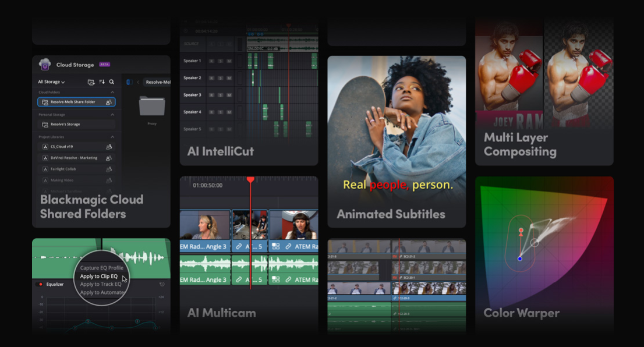Click the project icon next to CS_Cloud v19
The height and width of the screenshot is (347, 644).
point(45,146)
